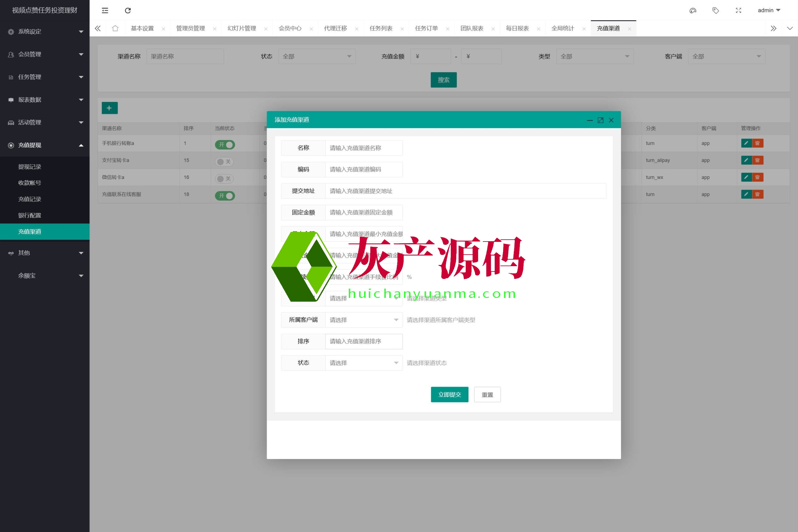Enable status switch for 支付宝转卡a
Screen dimensions: 798x532
[x=225, y=162]
